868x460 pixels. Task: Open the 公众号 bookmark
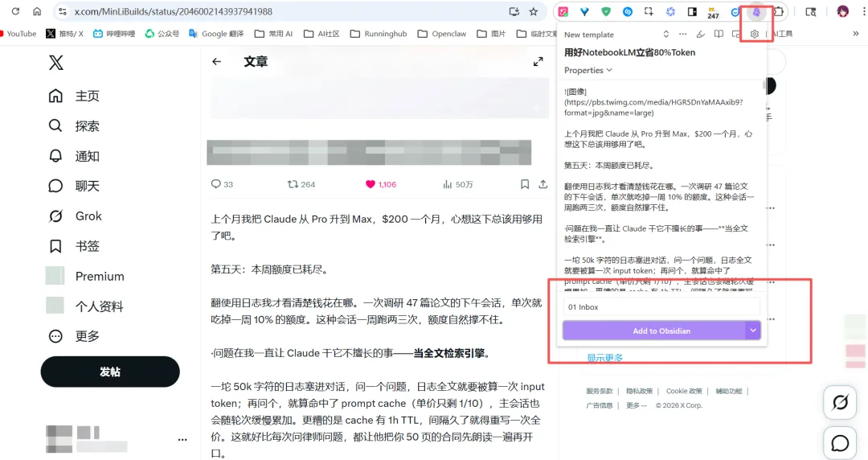pyautogui.click(x=162, y=34)
